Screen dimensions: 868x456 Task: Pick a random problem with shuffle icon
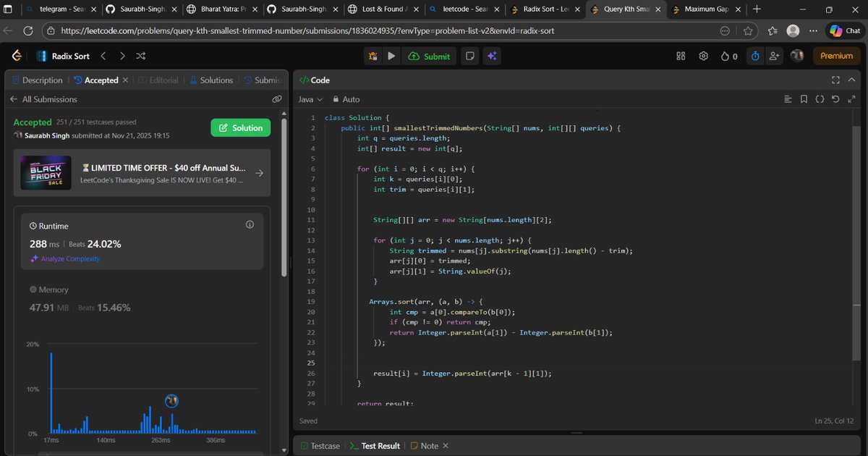141,56
